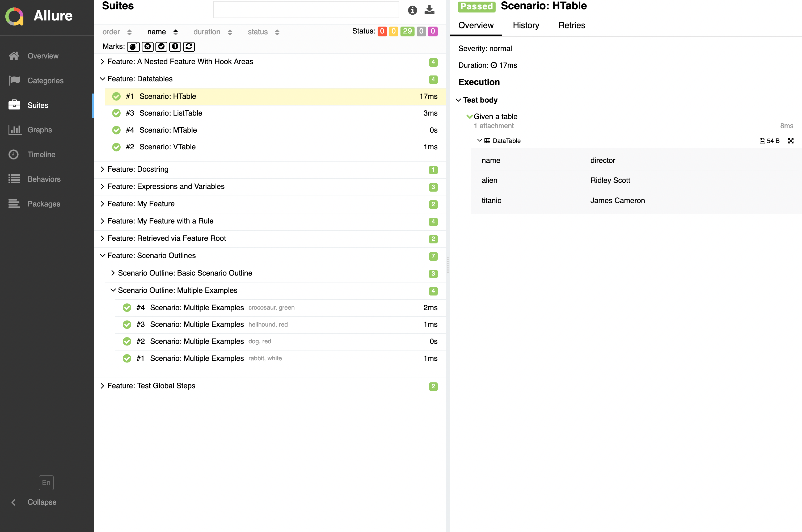Viewport: 802px width, 532px height.
Task: Collapse the Given a table step
Action: pyautogui.click(x=492, y=116)
